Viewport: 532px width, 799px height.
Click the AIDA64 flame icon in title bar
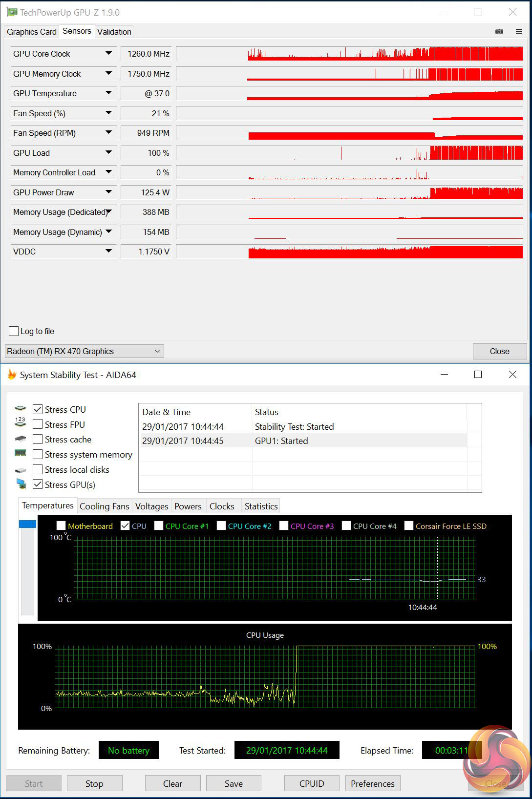12,375
